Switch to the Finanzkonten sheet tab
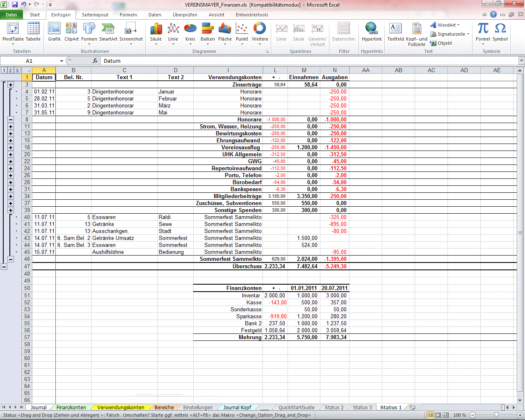The height and width of the screenshot is (420, 525). coord(71,408)
